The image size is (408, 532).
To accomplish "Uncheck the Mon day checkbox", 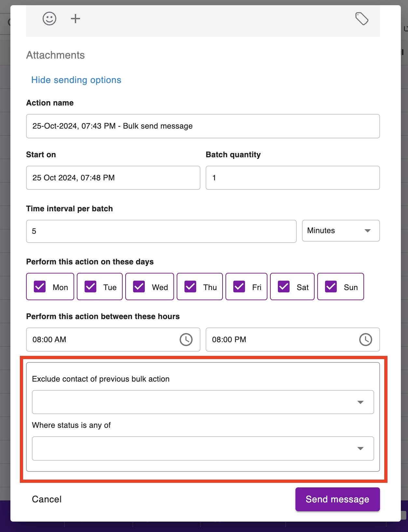I will pyautogui.click(x=40, y=287).
